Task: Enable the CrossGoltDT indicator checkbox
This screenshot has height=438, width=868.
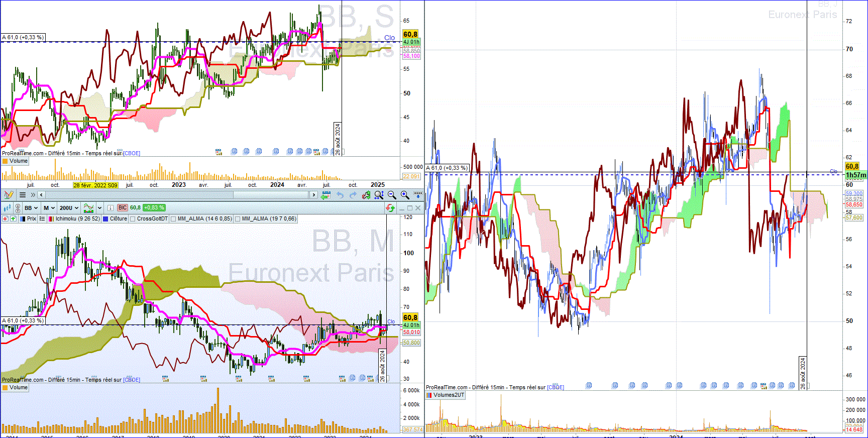Action: [132, 219]
